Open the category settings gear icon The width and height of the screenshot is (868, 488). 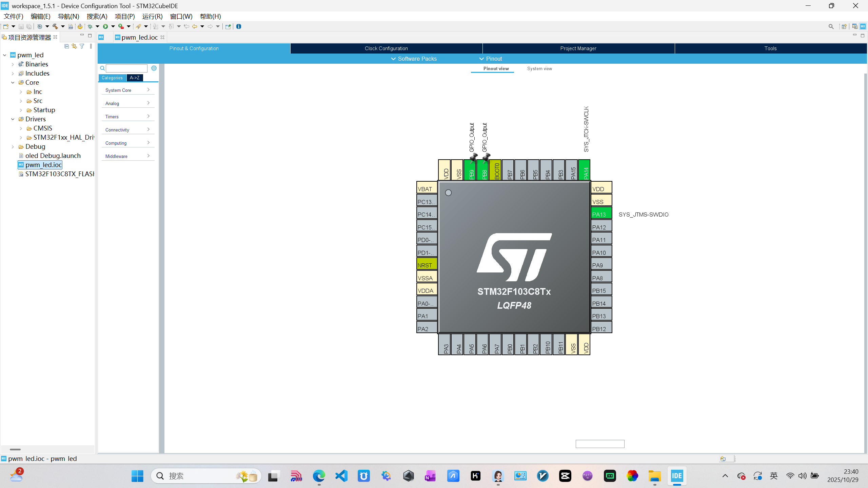(x=154, y=68)
